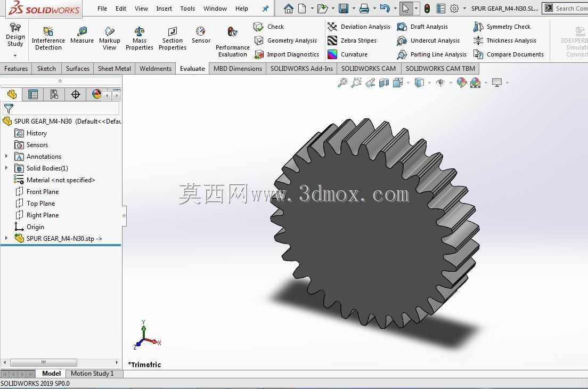The width and height of the screenshot is (588, 389).
Task: Click the Rebuild traffic light icon
Action: click(427, 8)
